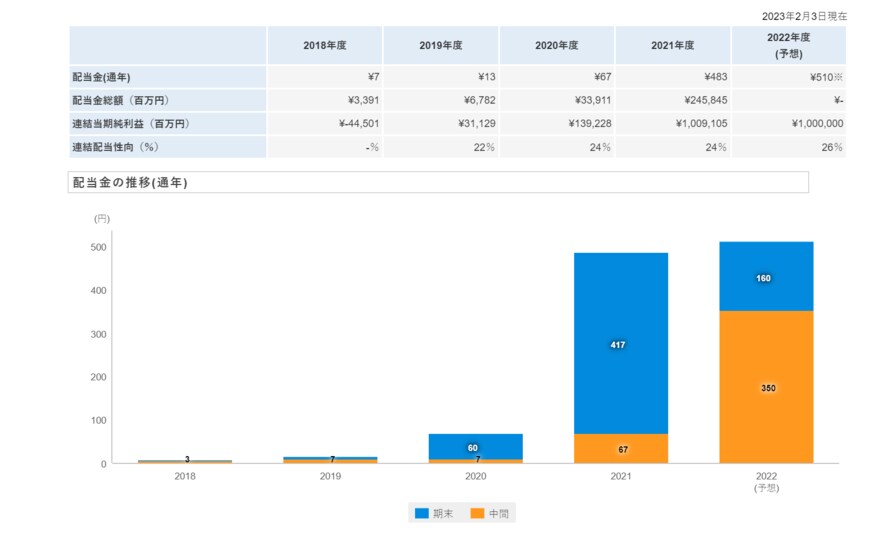Click the small 2019 bar in the chart
Image resolution: width=870 pixels, height=558 pixels.
click(331, 460)
